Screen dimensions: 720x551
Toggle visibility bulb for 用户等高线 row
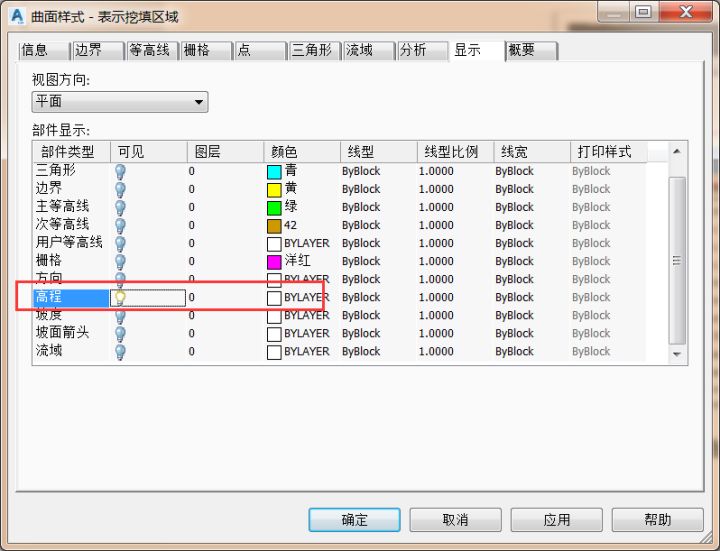pos(120,243)
